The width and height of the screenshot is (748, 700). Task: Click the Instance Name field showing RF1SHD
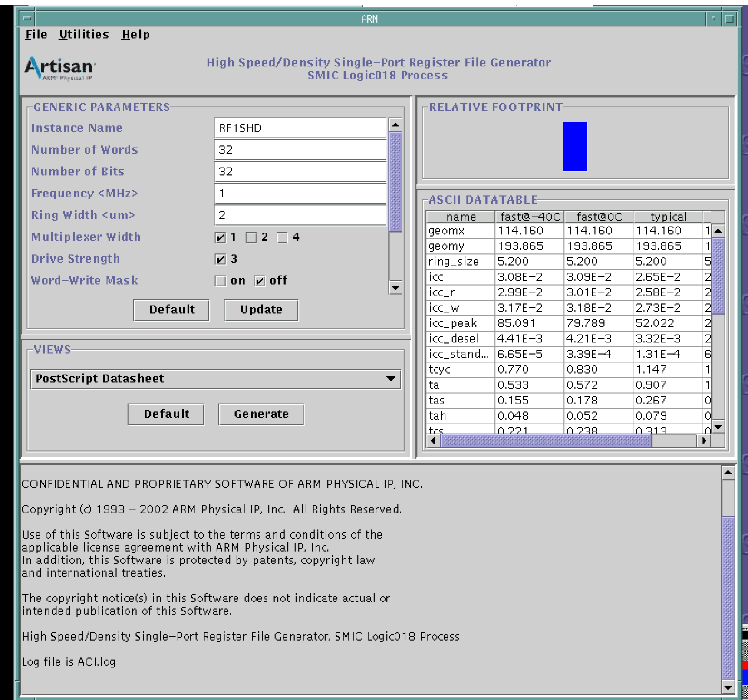coord(300,128)
